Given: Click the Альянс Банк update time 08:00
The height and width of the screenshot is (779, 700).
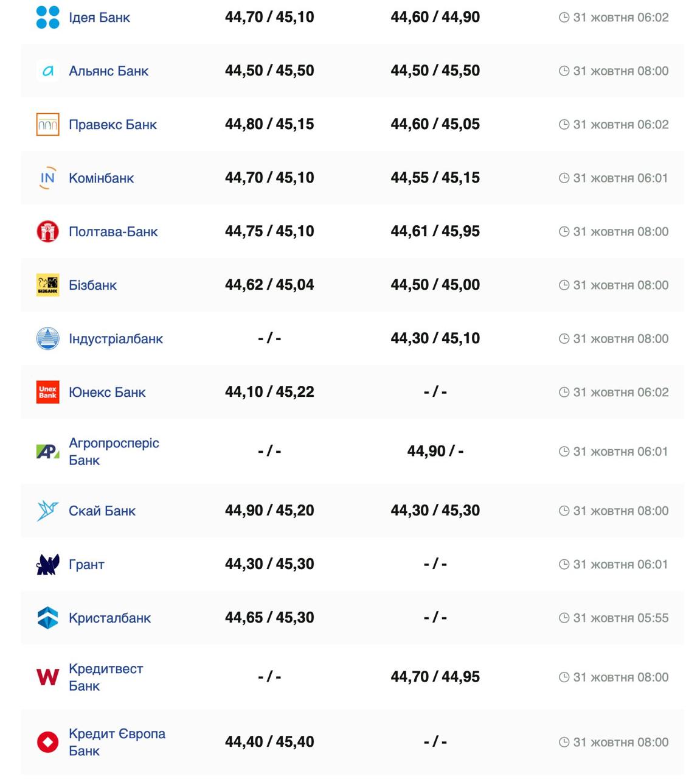Looking at the screenshot, I should pos(620,71).
